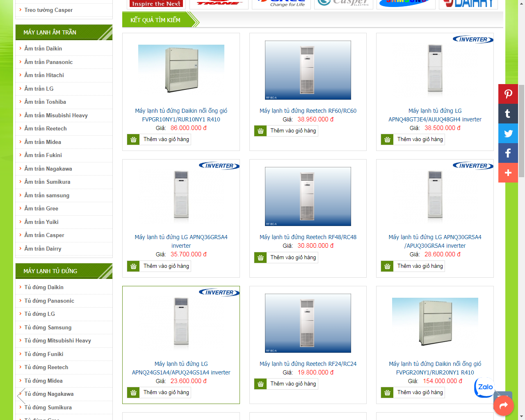Open Reetech RF60/RC60 product image

click(x=308, y=70)
